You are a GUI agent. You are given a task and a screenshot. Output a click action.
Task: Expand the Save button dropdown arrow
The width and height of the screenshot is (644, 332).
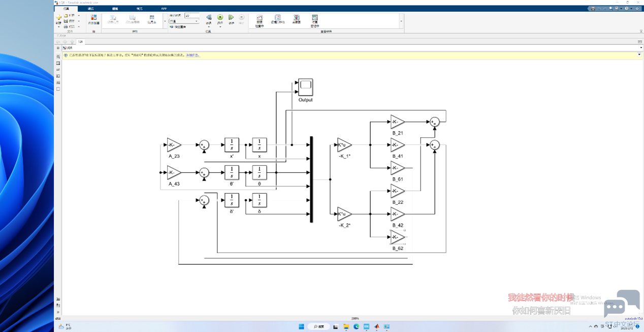[79, 21]
